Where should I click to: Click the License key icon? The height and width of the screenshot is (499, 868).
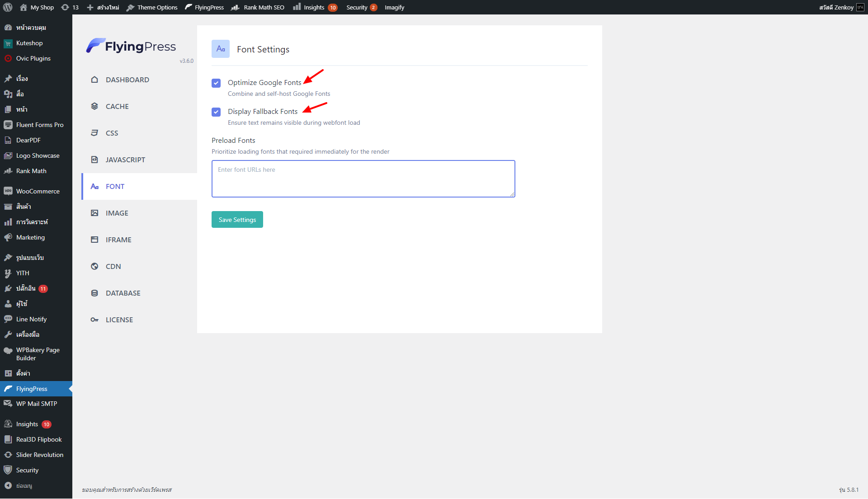tap(94, 320)
